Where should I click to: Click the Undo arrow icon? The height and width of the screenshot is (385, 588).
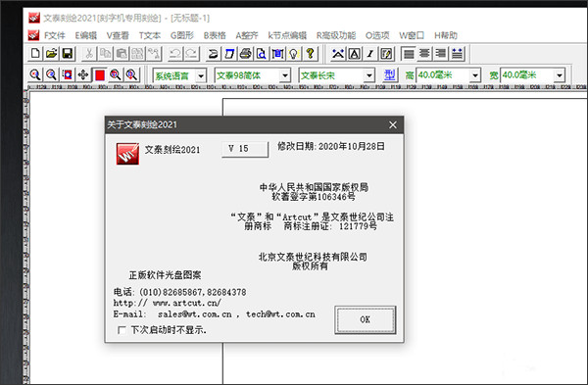175,54
